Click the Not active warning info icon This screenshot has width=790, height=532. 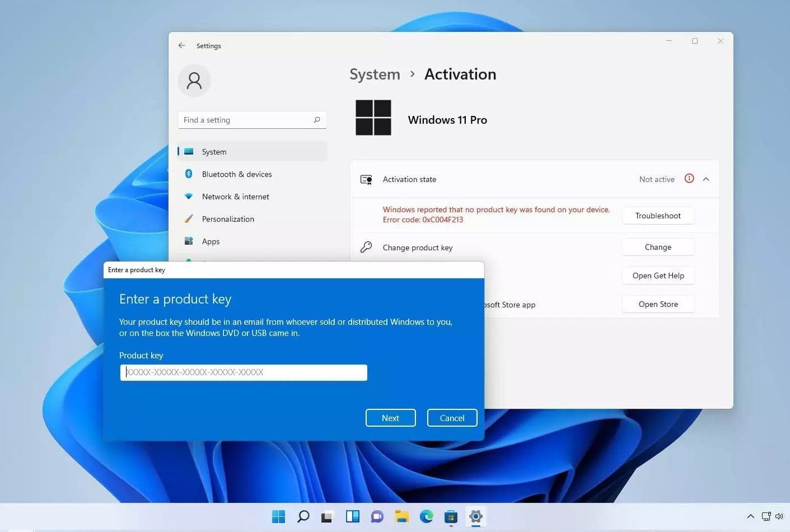coord(689,179)
